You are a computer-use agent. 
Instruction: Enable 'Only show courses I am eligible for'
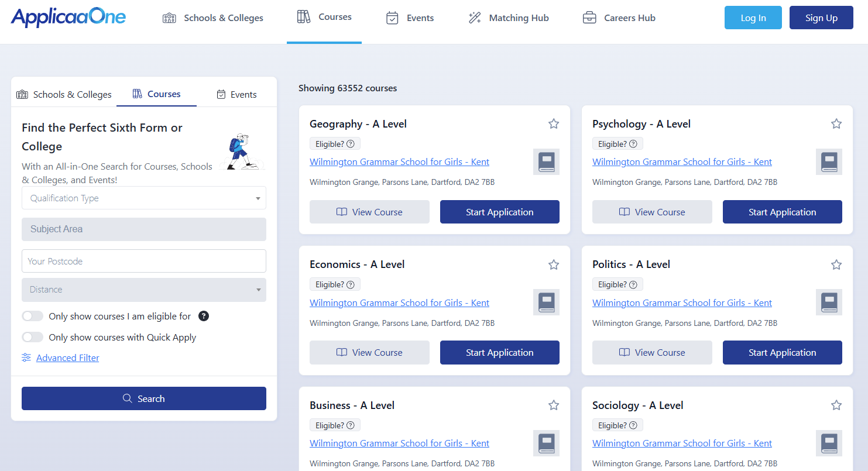point(32,316)
